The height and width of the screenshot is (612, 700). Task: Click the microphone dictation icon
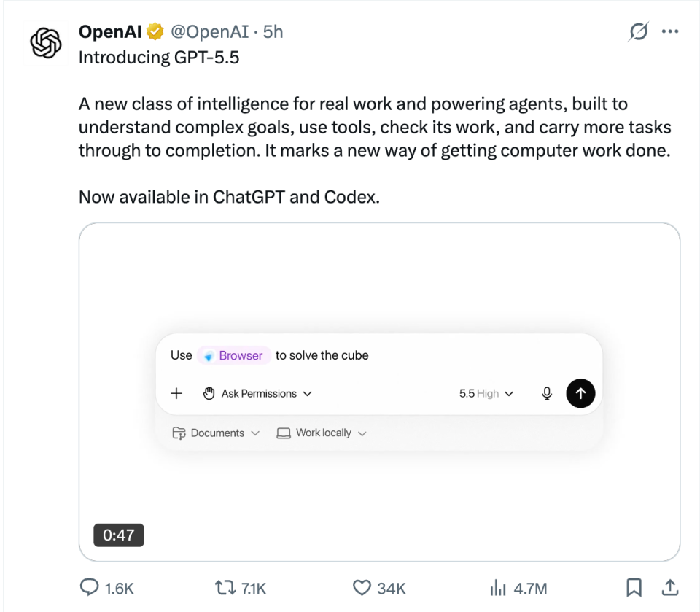pyautogui.click(x=547, y=393)
